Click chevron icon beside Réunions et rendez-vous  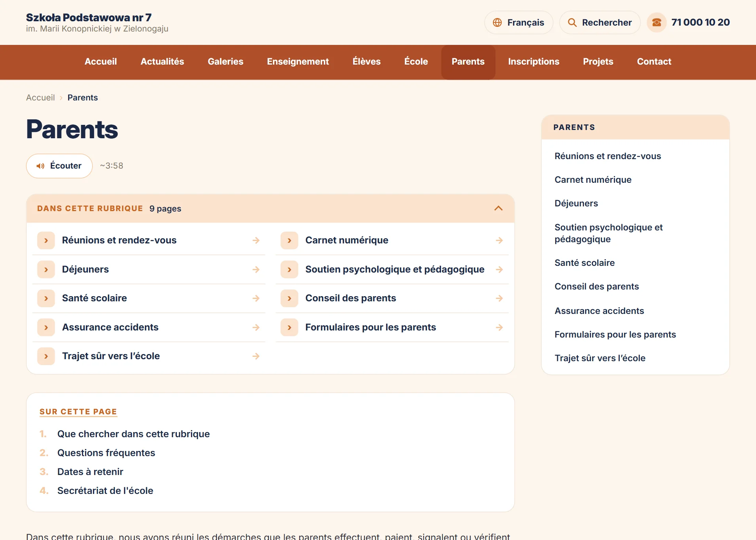point(46,240)
